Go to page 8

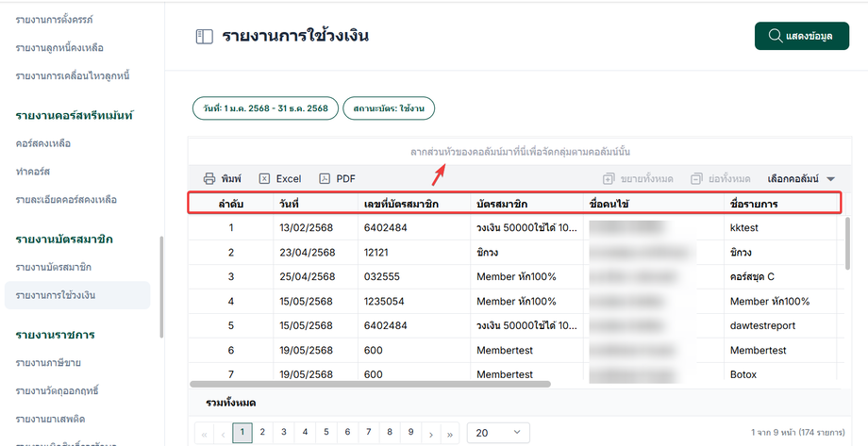pyautogui.click(x=390, y=432)
